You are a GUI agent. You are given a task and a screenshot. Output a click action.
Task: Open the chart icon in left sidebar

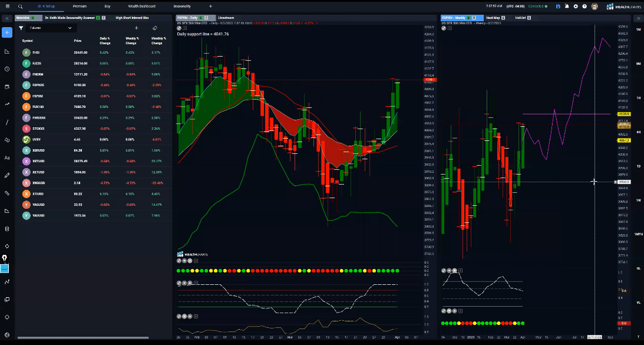pos(7,51)
